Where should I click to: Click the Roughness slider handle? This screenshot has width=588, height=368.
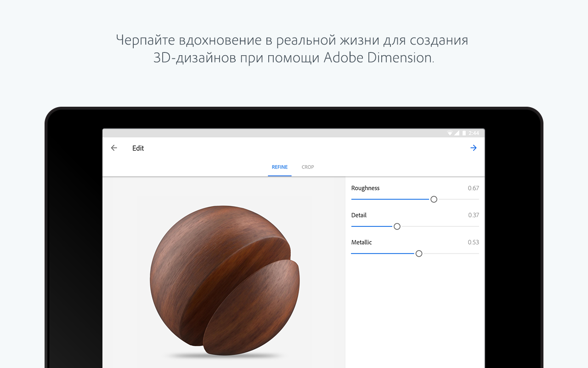tap(434, 199)
